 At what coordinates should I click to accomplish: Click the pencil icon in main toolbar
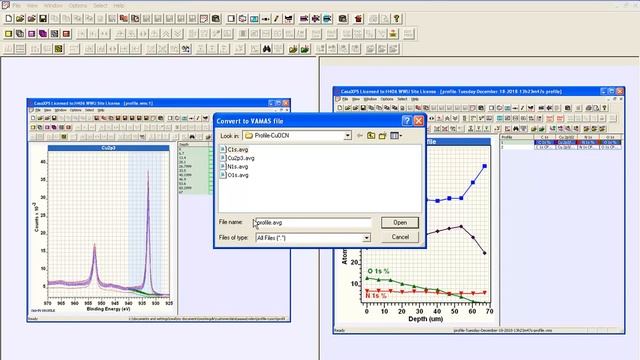(x=276, y=19)
